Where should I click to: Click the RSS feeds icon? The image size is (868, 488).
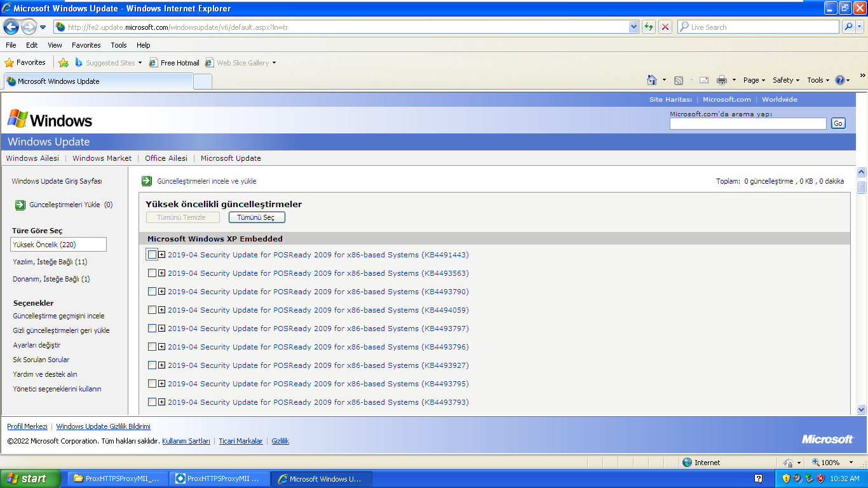[679, 80]
